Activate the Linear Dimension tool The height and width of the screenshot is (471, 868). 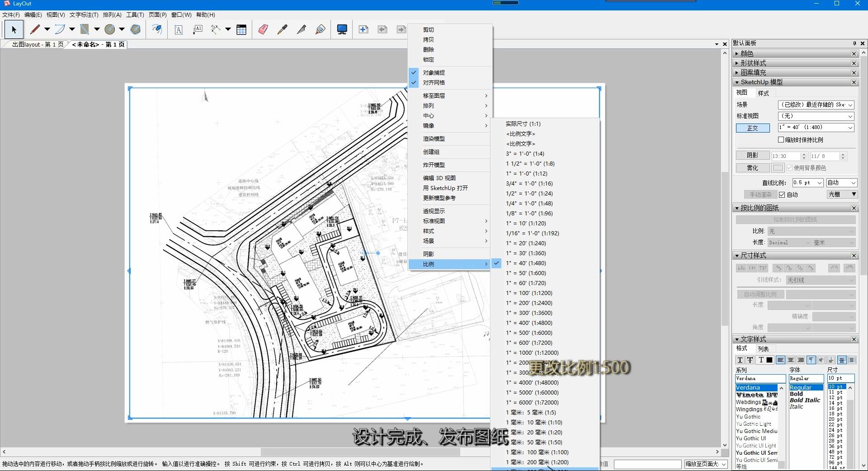click(x=216, y=30)
